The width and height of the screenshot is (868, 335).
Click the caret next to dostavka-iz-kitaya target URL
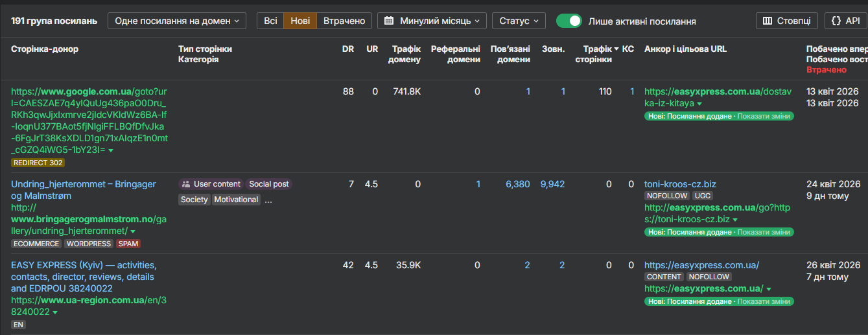[x=699, y=104]
